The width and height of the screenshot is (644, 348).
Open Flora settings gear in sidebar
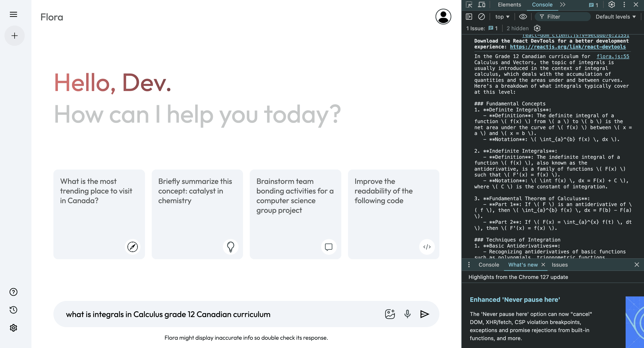13,328
